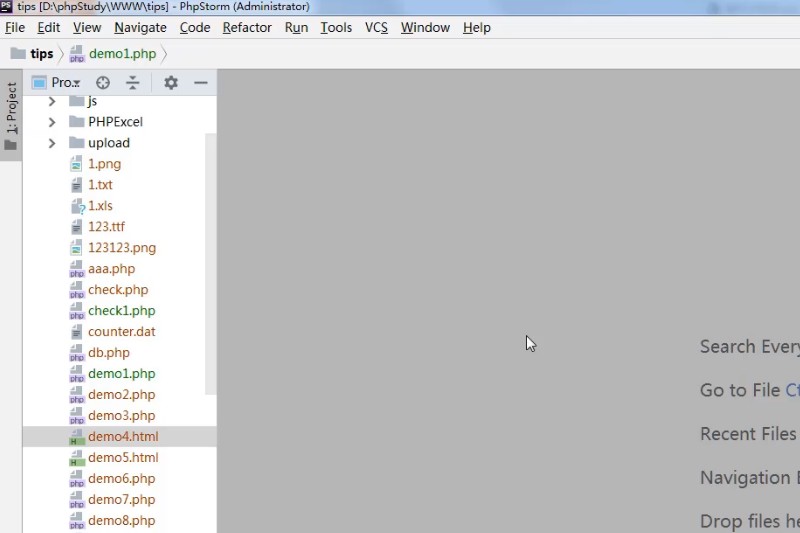Screen dimensions: 800x533
Task: Click the db.php file icon
Action: [77, 352]
